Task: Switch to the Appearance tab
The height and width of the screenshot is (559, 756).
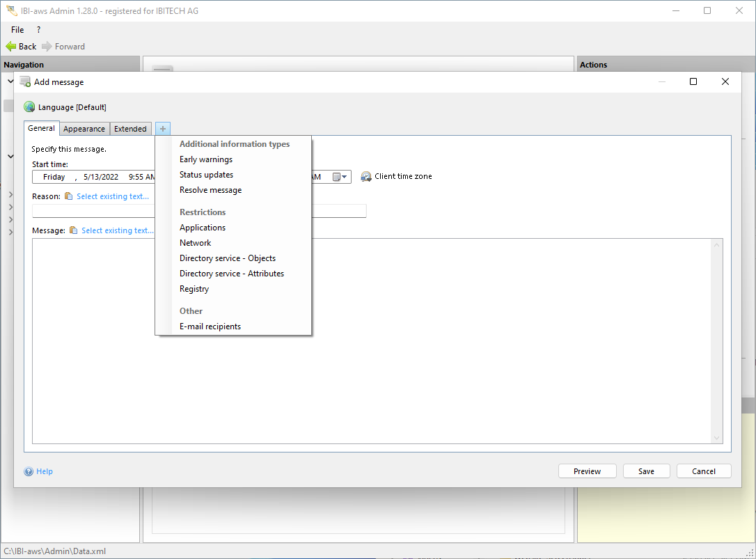Action: click(84, 129)
